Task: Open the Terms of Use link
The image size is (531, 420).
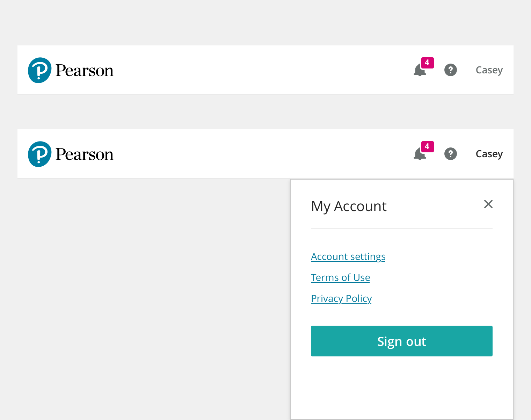Action: [x=340, y=278]
